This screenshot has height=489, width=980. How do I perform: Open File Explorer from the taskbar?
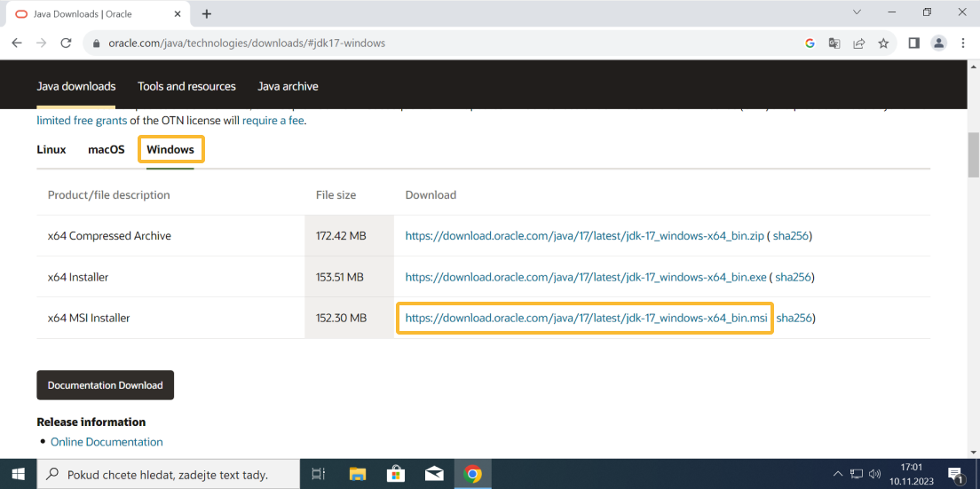pyautogui.click(x=357, y=474)
